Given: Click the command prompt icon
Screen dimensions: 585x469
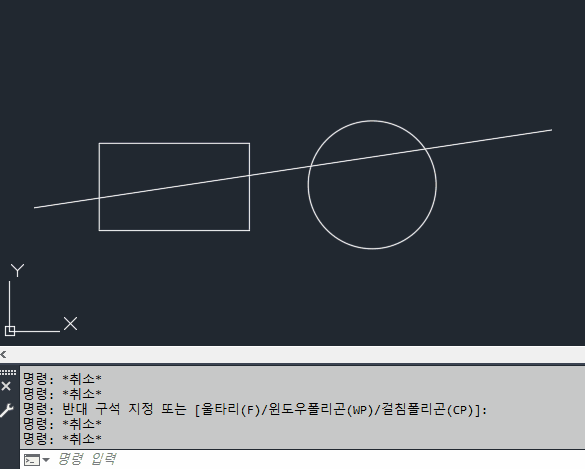Looking at the screenshot, I should coord(32,460).
